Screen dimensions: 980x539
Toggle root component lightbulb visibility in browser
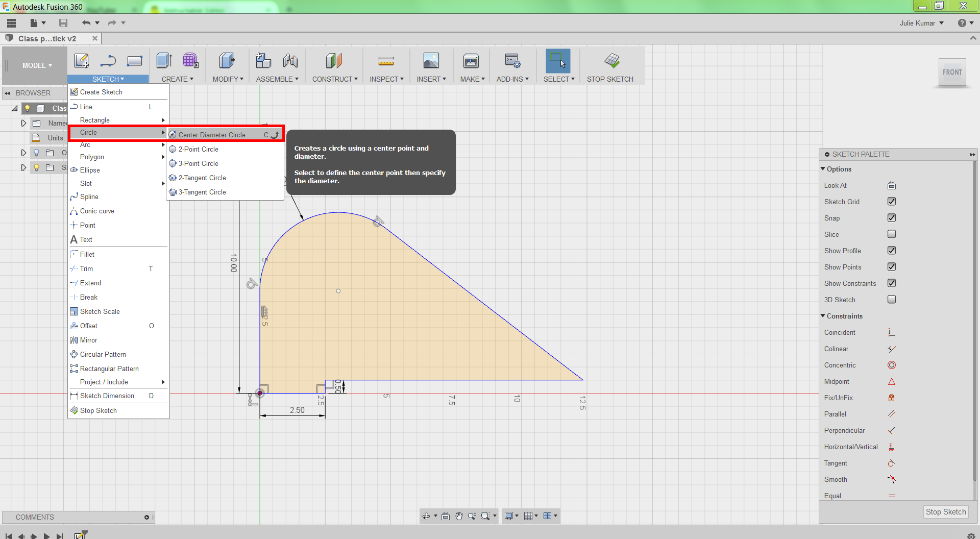click(28, 108)
